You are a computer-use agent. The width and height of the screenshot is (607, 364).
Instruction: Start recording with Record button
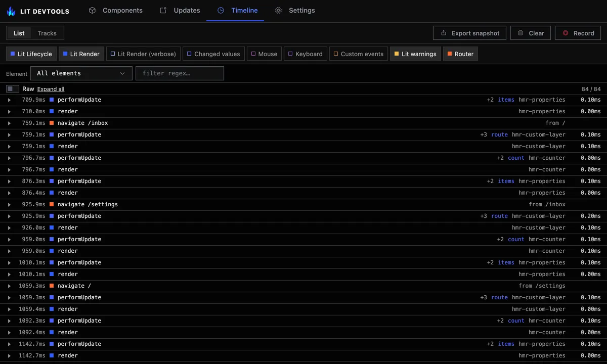[x=578, y=33]
